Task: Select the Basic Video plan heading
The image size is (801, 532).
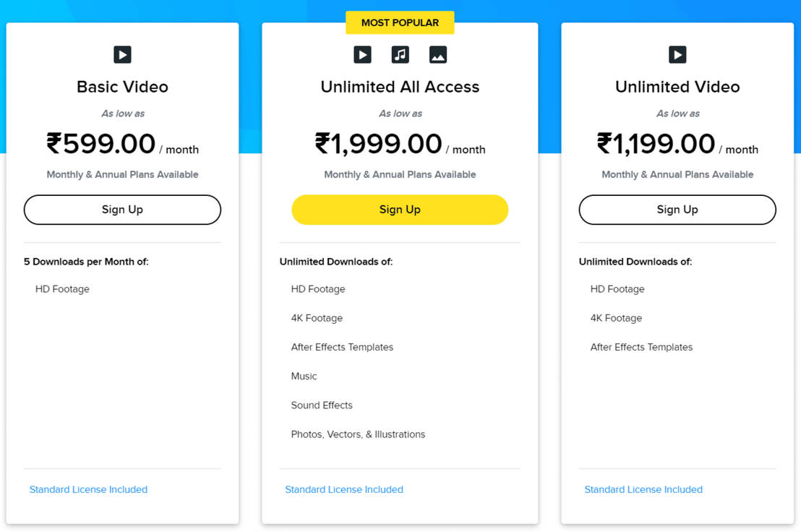Action: (122, 86)
